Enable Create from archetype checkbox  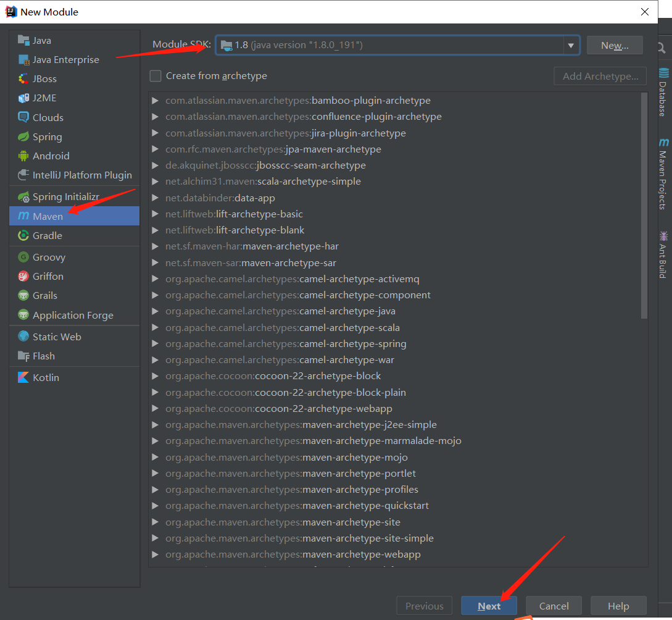pyautogui.click(x=155, y=76)
